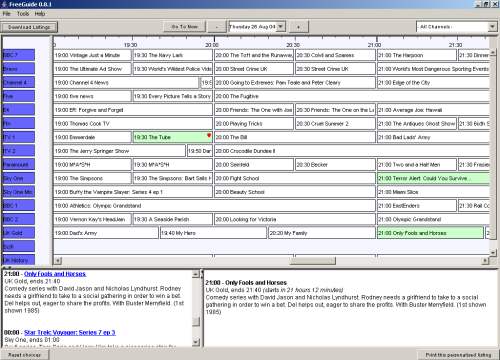This screenshot has height=360, width=500.
Task: Click the listing panel scrollbar up arrow
Action: tap(196, 274)
